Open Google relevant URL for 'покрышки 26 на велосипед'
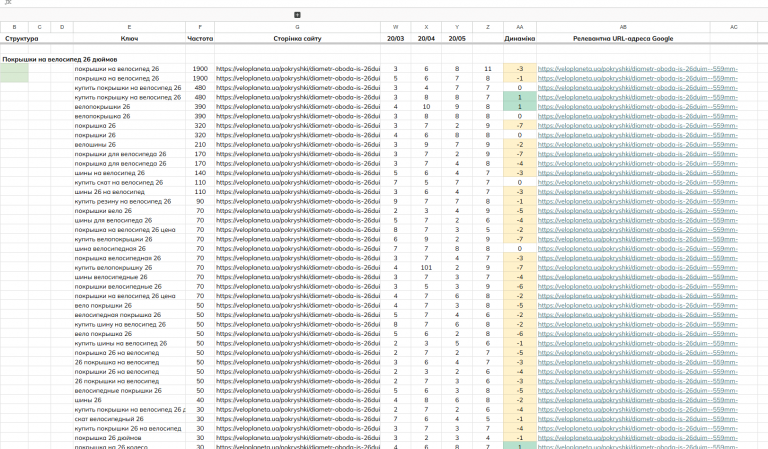 tap(637, 372)
